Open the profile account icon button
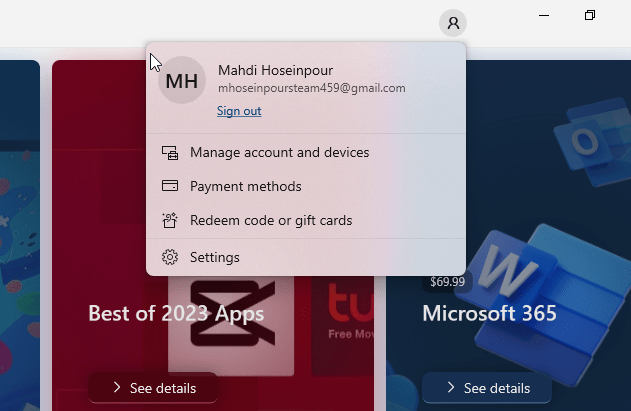Viewport: 631px width, 411px height. point(453,23)
